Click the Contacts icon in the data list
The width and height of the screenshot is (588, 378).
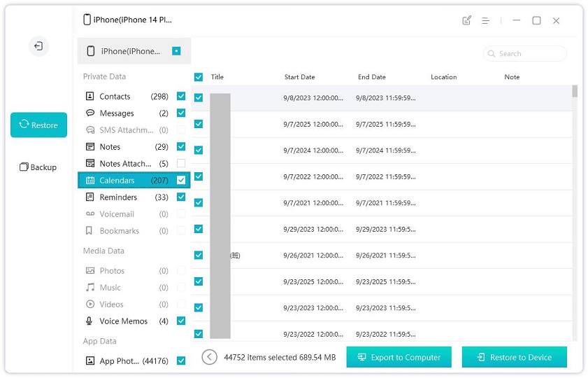[90, 96]
